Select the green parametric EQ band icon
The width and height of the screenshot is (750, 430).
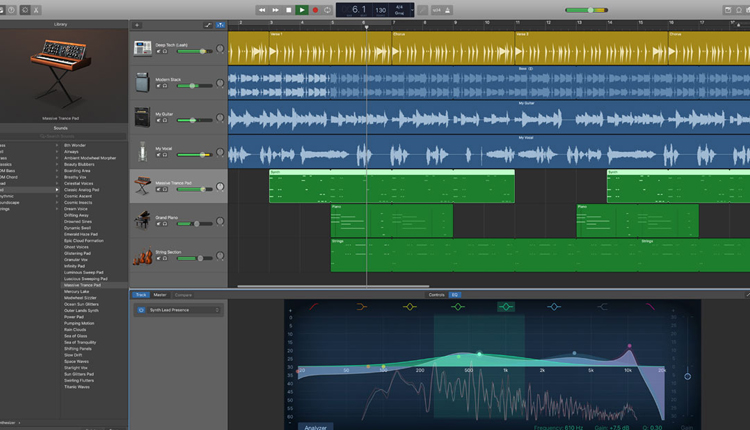[458, 307]
